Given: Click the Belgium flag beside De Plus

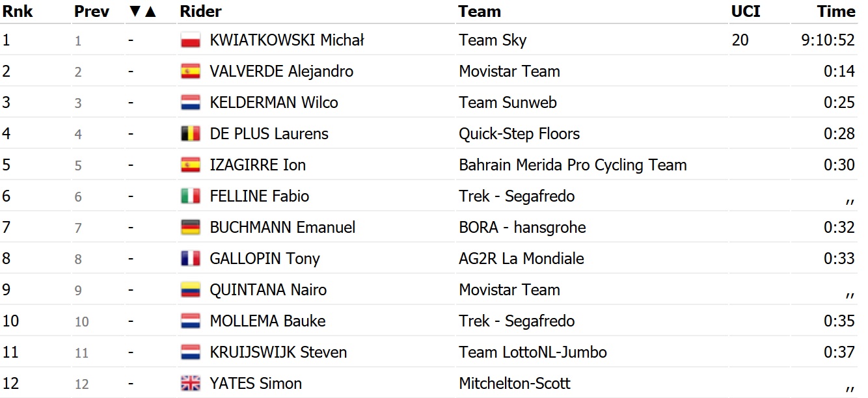Looking at the screenshot, I should pyautogui.click(x=190, y=134).
